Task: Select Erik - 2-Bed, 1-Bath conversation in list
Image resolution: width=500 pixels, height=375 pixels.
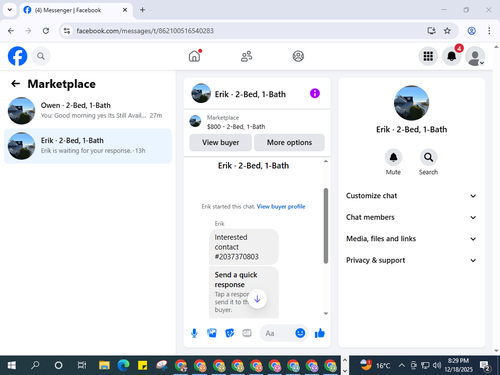Action: pyautogui.click(x=88, y=146)
